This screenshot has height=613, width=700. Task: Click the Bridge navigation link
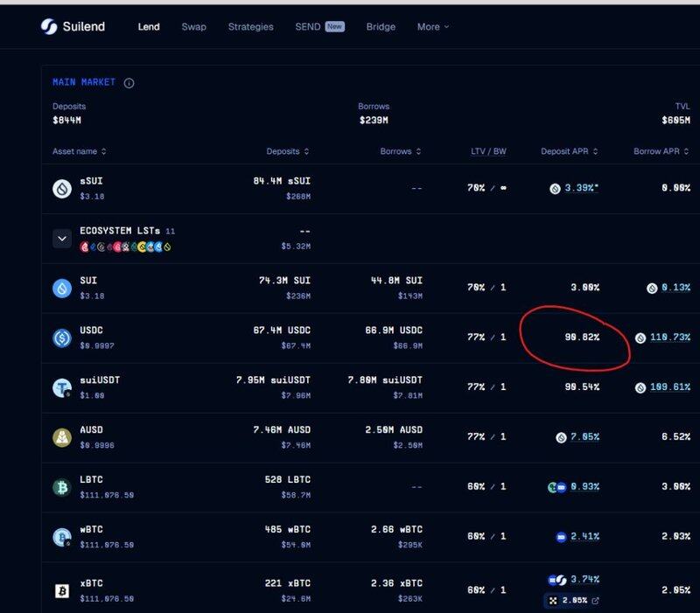click(381, 27)
